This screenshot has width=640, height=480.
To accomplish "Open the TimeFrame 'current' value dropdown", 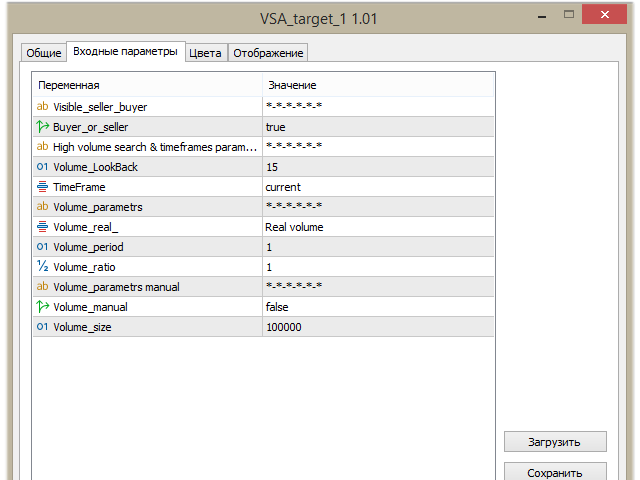I will [377, 187].
